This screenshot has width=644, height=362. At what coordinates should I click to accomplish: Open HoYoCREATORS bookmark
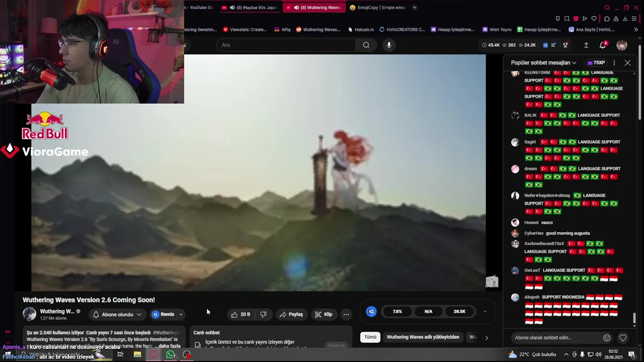pos(402,30)
